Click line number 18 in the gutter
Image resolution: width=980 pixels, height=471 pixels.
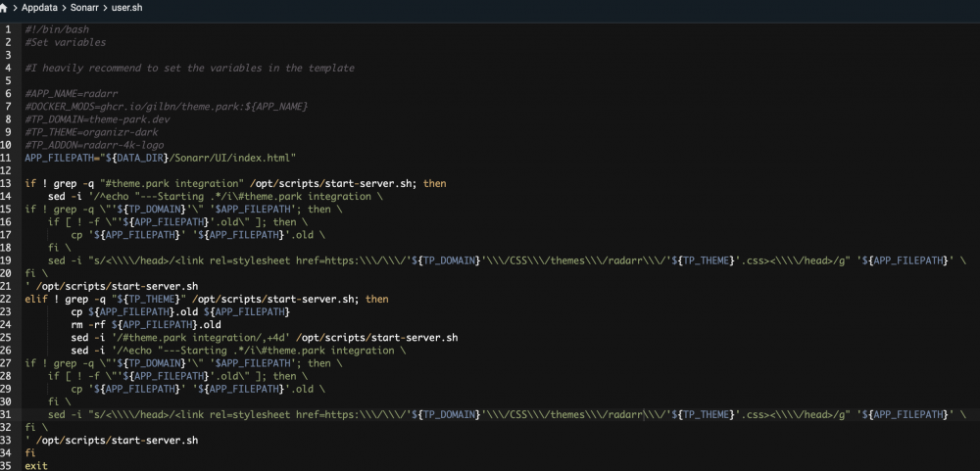[6, 248]
